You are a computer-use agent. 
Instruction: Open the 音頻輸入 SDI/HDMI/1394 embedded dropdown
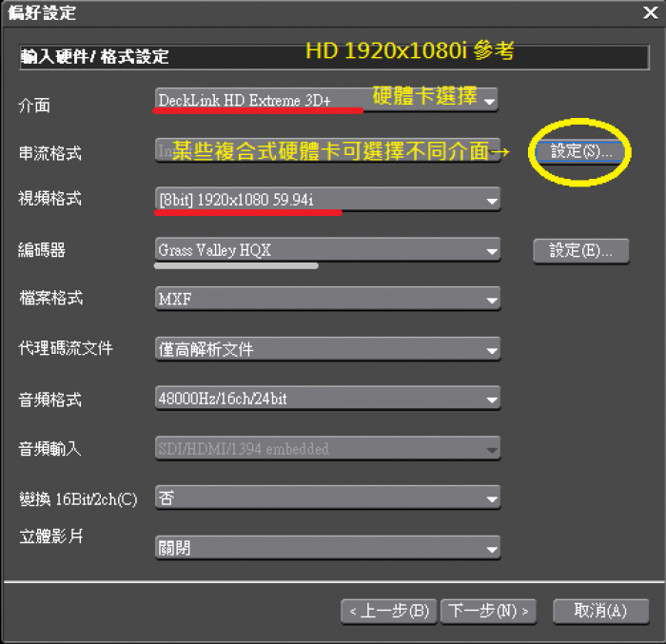[327, 448]
